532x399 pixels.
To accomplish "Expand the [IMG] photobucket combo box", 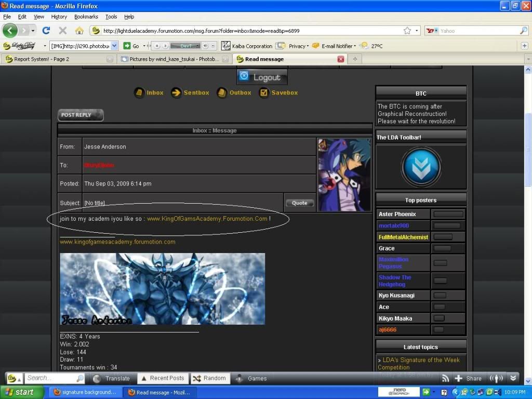I will coord(114,46).
